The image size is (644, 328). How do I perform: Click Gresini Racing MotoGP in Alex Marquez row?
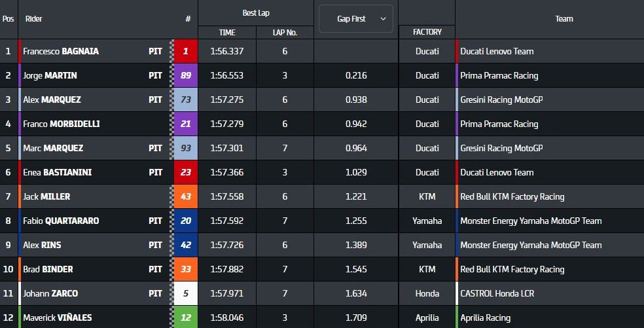pos(501,100)
